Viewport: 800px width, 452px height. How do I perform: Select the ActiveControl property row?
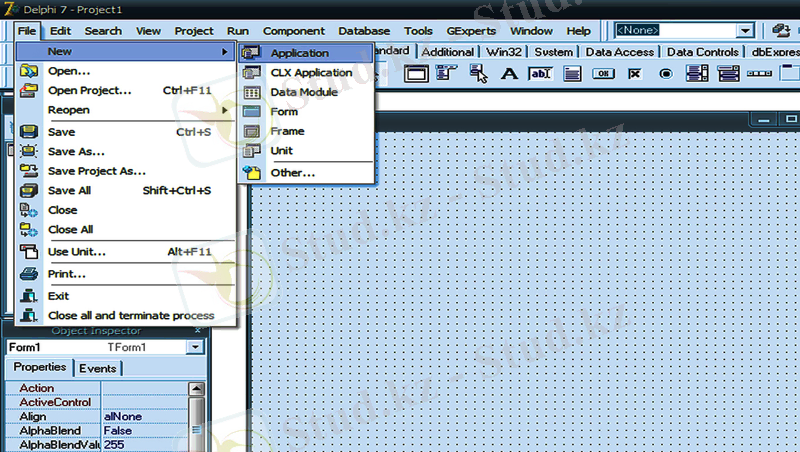tap(97, 402)
